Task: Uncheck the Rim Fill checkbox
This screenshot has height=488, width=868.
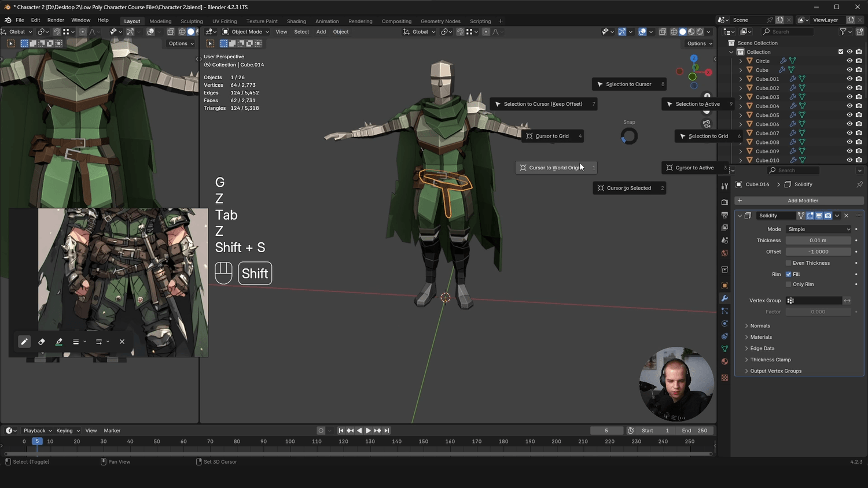Action: 789,274
